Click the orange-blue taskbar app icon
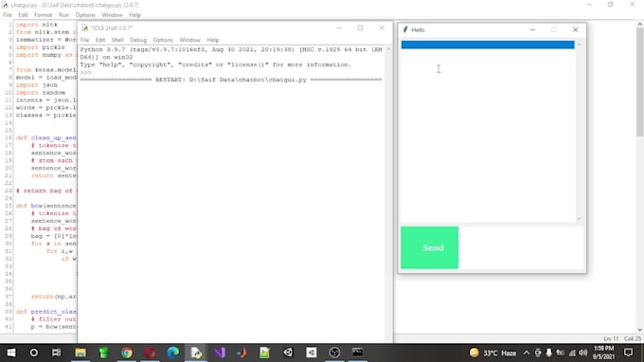 (241, 353)
